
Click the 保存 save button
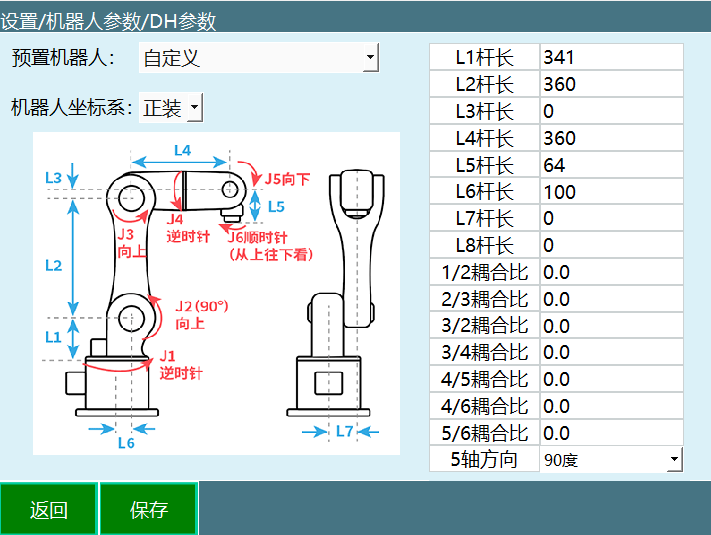tap(148, 509)
